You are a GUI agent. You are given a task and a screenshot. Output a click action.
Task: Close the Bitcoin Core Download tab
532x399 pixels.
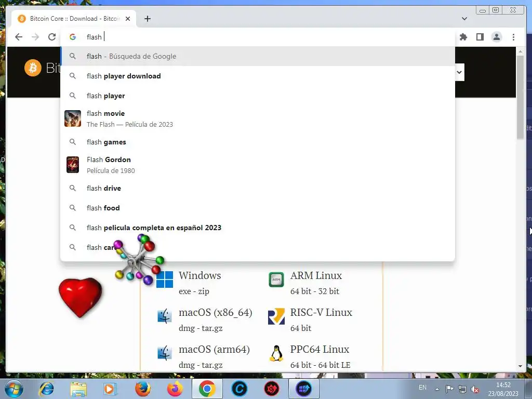click(x=128, y=19)
